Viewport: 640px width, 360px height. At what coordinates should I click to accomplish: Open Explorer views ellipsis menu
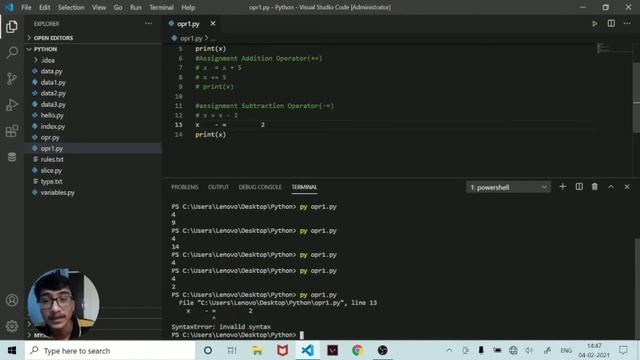149,24
